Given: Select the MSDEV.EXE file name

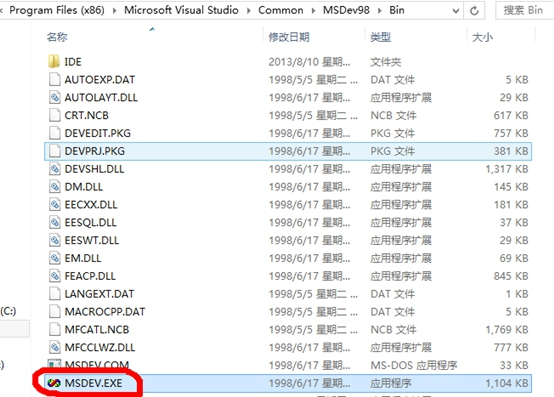Looking at the screenshot, I should 93,383.
